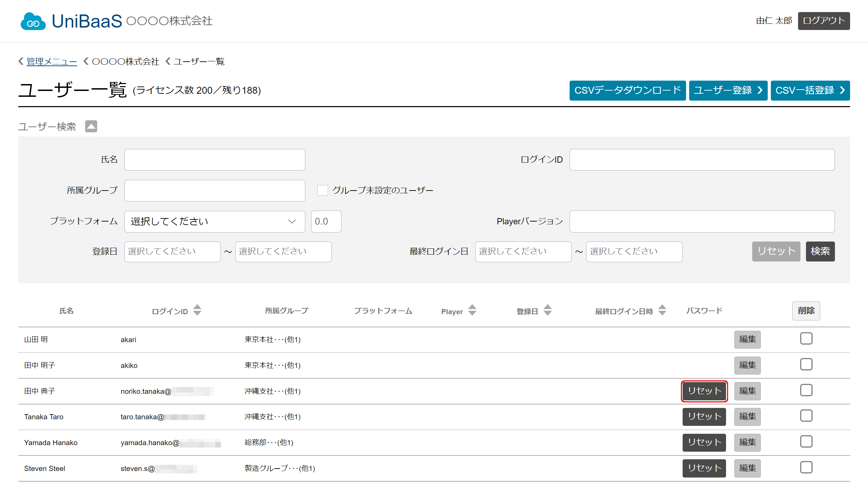The image size is (868, 482).
Task: Open プラットフォーム dropdown
Action: click(215, 222)
